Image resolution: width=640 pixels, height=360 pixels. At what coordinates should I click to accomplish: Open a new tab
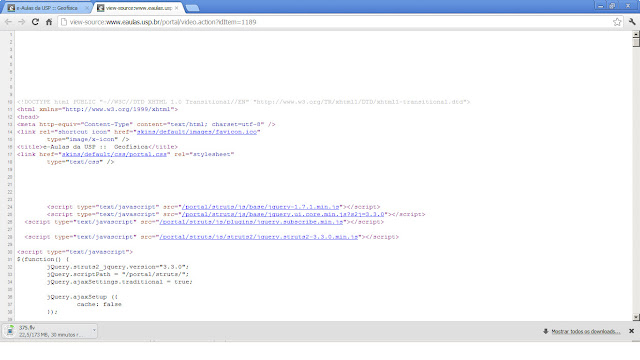pos(192,8)
